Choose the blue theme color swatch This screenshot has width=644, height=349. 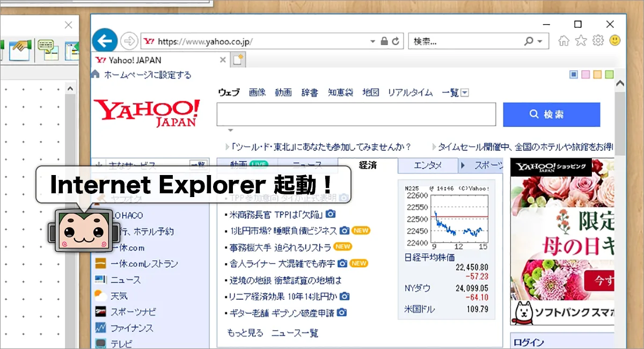click(574, 75)
